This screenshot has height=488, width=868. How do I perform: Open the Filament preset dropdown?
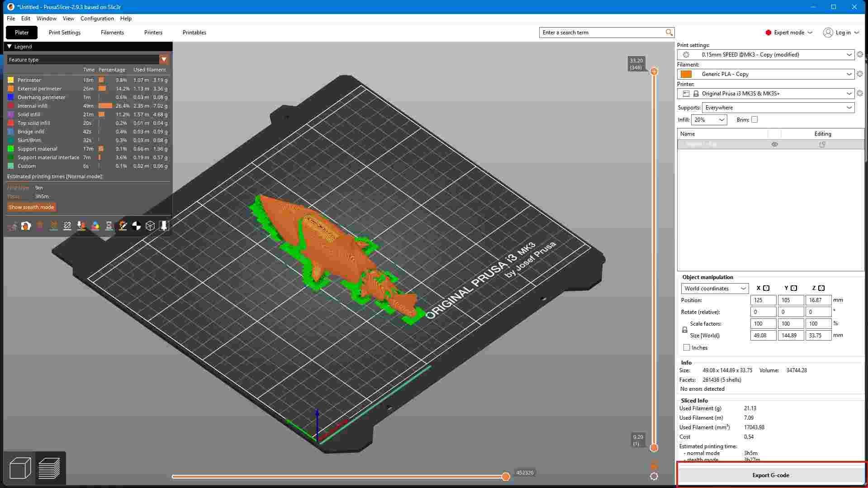tap(766, 74)
